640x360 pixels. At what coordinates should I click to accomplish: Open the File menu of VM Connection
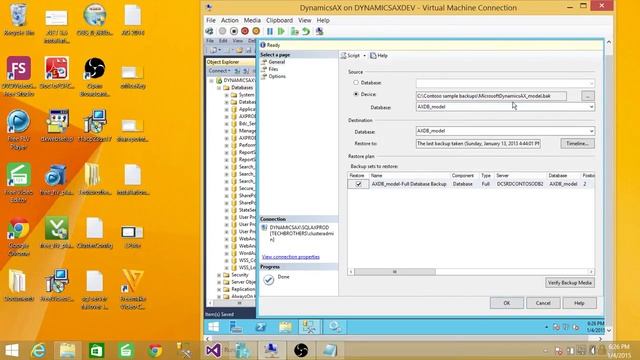(x=211, y=20)
